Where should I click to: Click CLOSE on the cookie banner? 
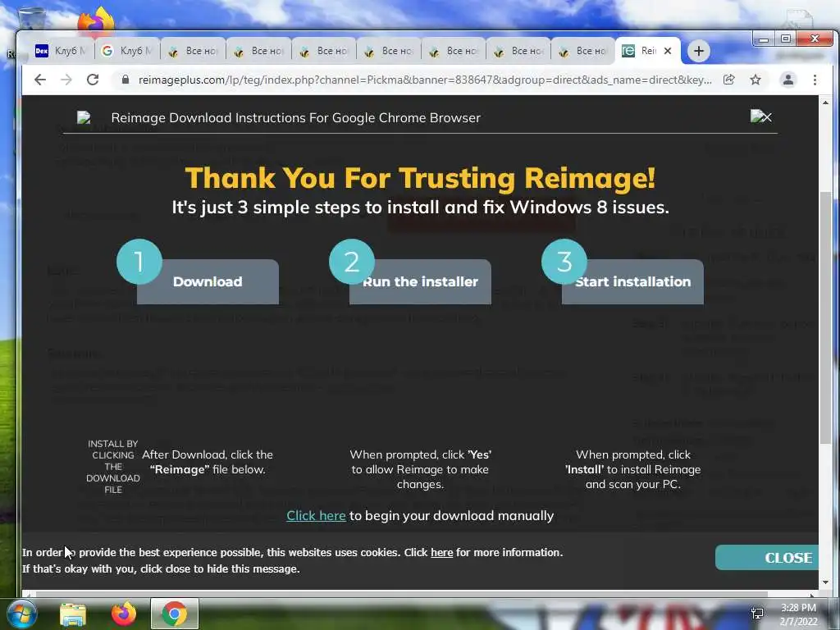pyautogui.click(x=767, y=558)
